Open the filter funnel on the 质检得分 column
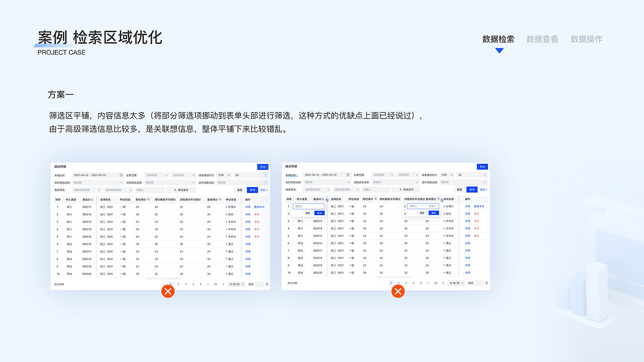Viewport: 644px width, 362px height. (x=148, y=199)
